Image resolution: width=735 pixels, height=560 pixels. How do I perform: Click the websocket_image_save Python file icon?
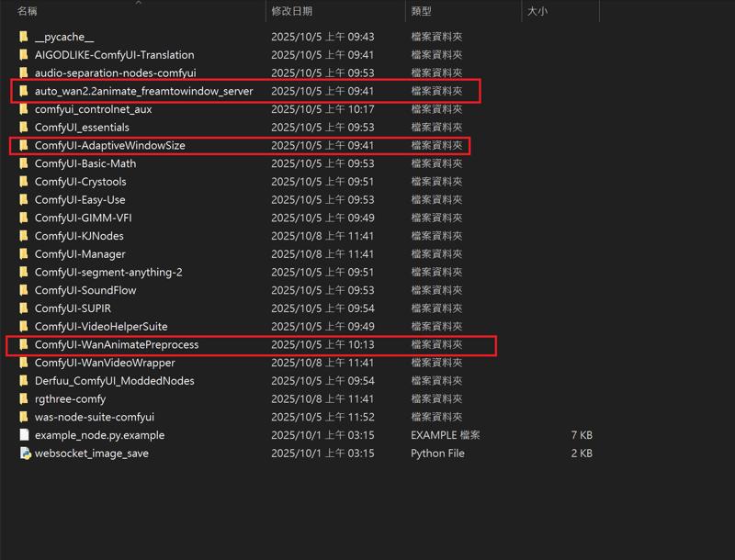tap(25, 454)
